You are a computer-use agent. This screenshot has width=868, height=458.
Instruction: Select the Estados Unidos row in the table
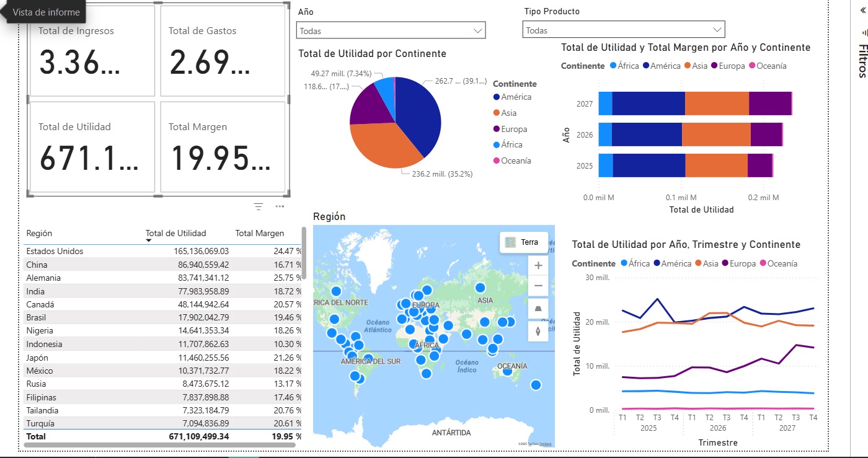[x=55, y=251]
